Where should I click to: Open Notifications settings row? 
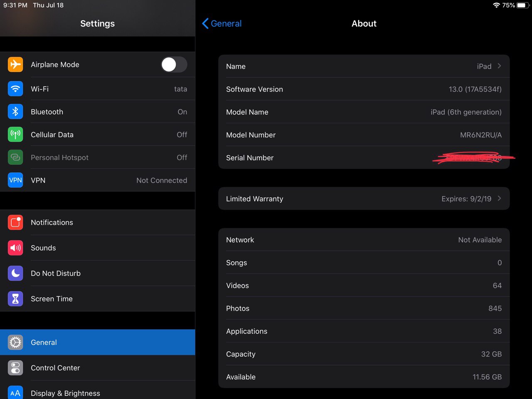tap(98, 223)
